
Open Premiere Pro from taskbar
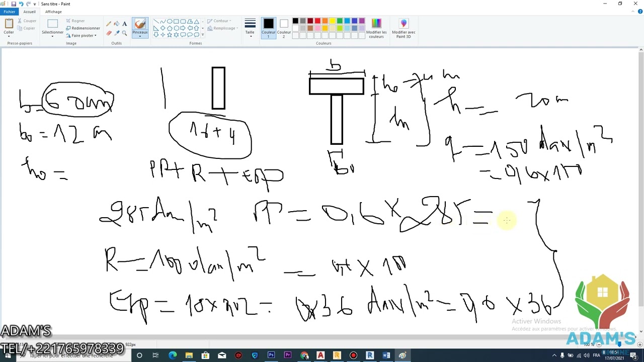[287, 355]
